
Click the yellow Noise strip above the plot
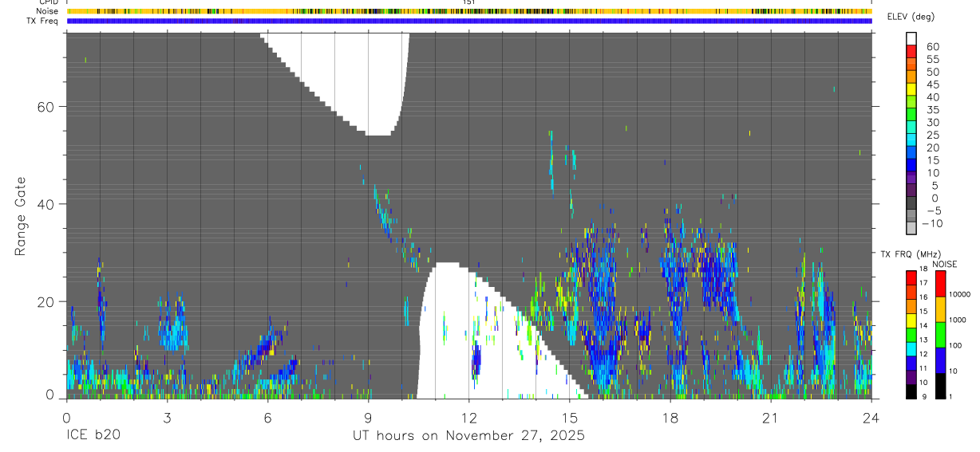[x=469, y=11]
